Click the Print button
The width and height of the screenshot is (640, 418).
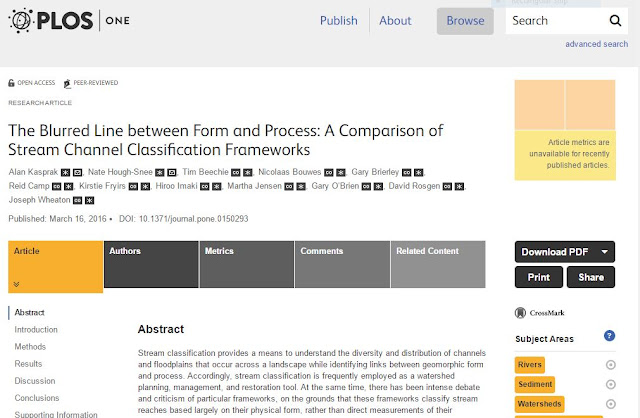coord(538,277)
